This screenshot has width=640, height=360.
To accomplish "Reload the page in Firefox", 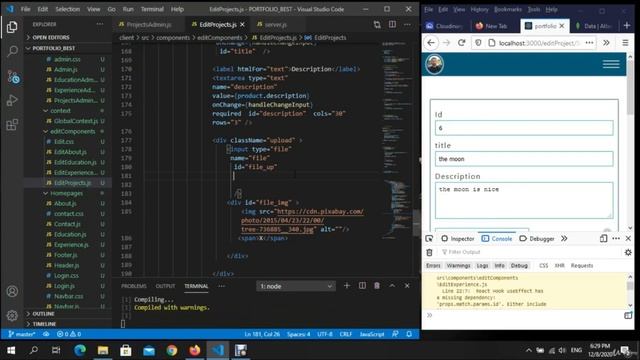I will tap(462, 42).
